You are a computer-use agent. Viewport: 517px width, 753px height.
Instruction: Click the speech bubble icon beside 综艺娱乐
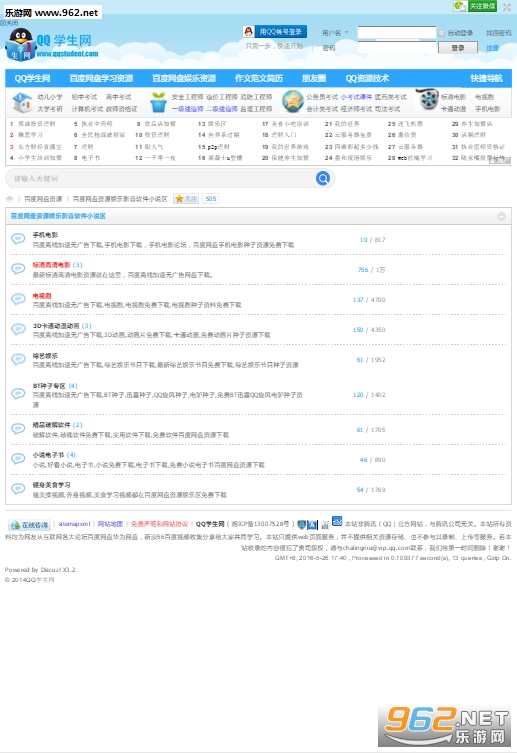point(18,359)
